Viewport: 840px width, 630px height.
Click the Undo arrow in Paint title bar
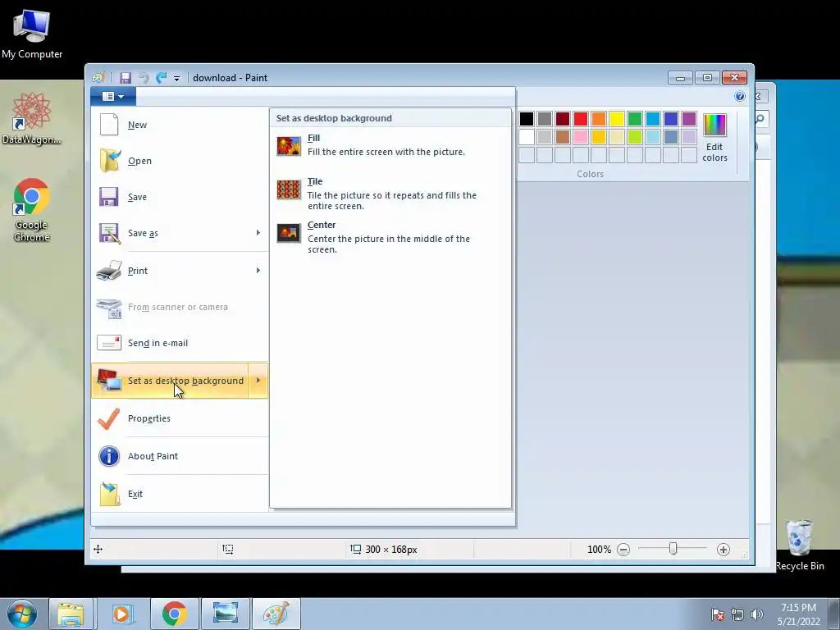tap(144, 78)
